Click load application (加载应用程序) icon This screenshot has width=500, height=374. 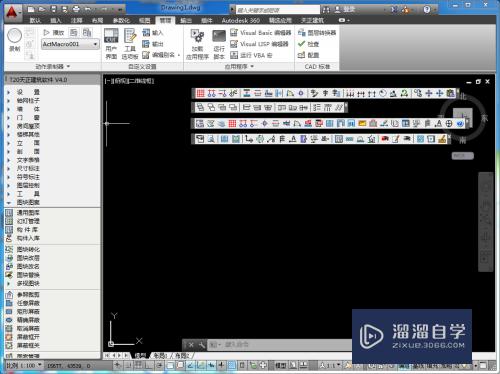[x=197, y=44]
